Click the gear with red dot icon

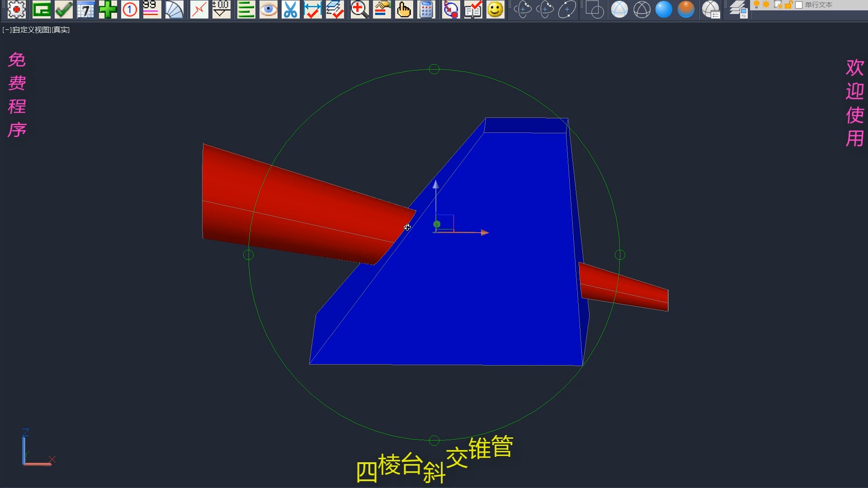coord(17,9)
